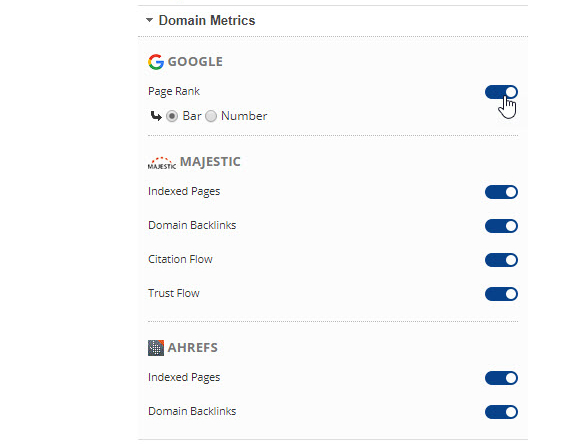This screenshot has height=444, width=587.
Task: Click the AHREFS section heading
Action: coord(192,348)
